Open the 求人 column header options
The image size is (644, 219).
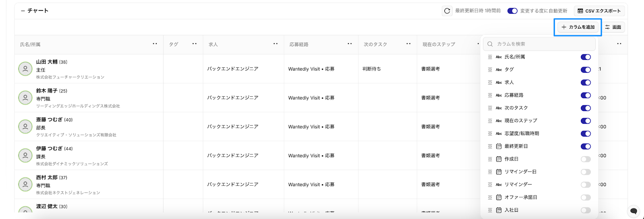275,44
